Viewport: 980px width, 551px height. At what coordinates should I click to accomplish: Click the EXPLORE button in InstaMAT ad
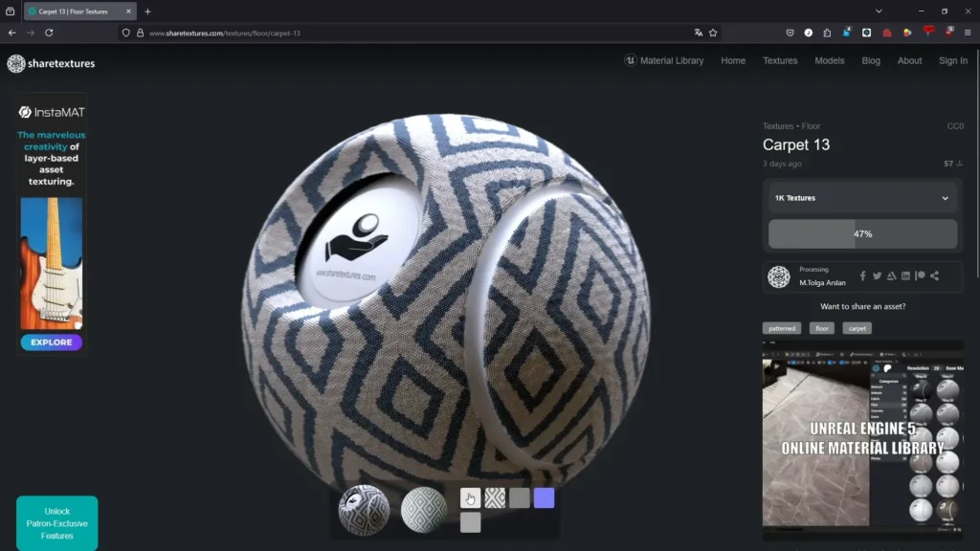click(52, 342)
